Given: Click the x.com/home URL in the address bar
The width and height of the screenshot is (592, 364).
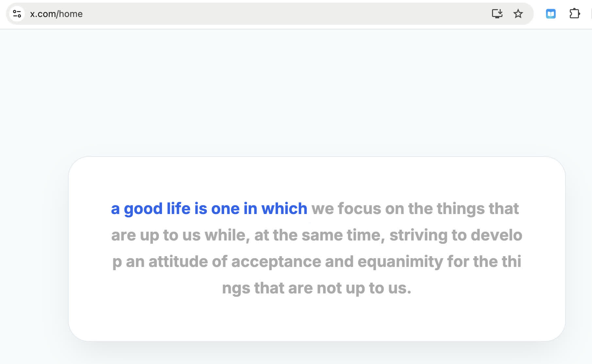Looking at the screenshot, I should [56, 14].
